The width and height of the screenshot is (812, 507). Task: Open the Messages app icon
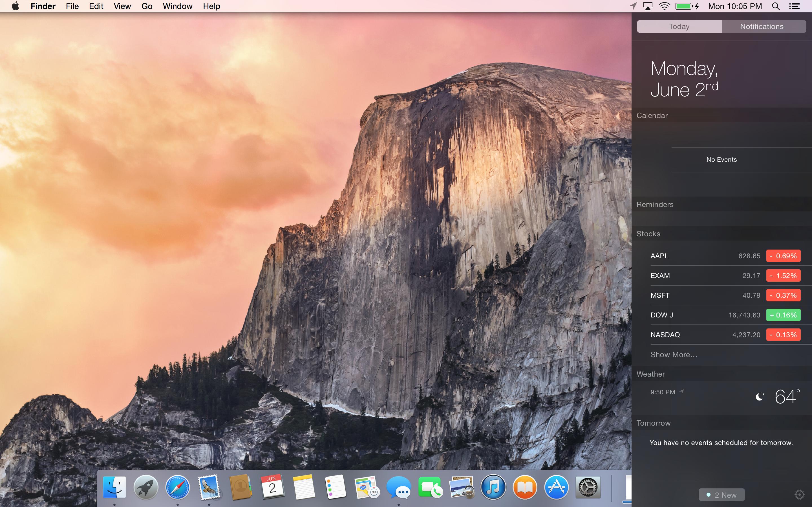point(398,488)
